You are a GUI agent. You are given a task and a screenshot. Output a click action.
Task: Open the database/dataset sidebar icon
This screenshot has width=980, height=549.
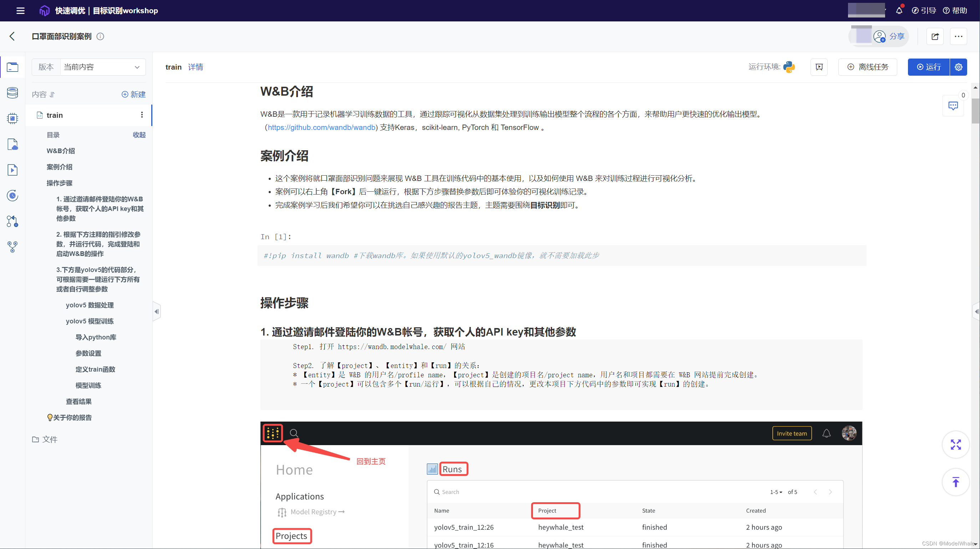12,92
